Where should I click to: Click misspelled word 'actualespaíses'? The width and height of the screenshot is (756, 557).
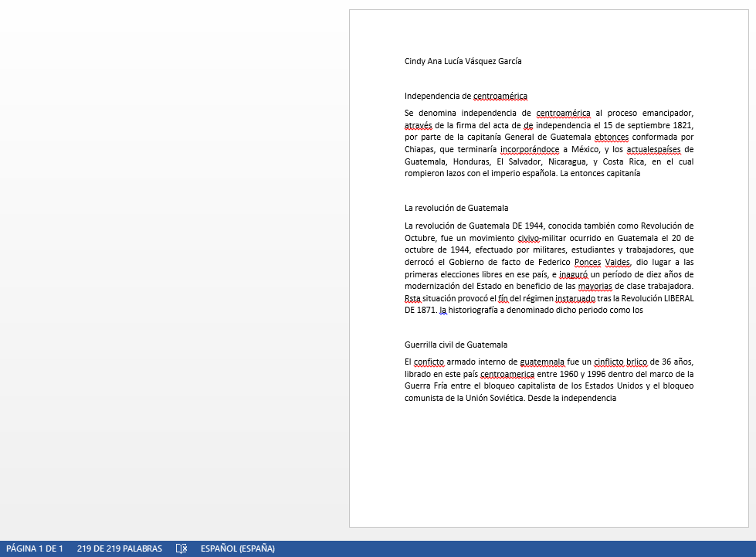point(653,149)
